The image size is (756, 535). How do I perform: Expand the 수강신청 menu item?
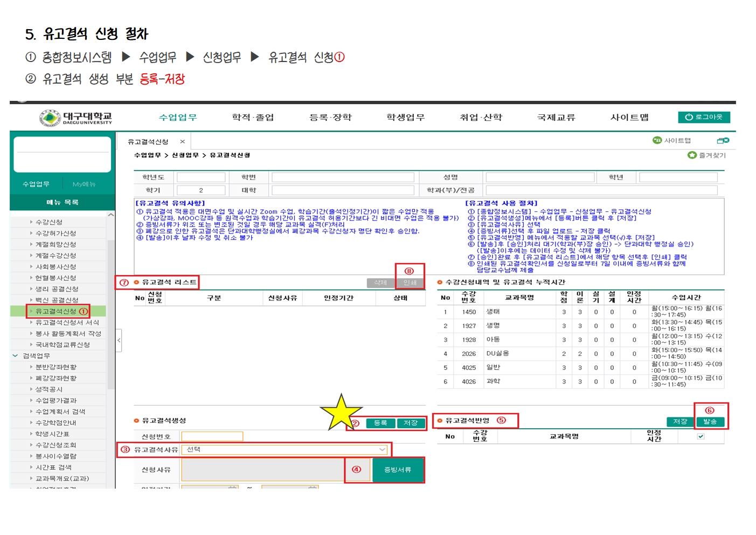48,222
